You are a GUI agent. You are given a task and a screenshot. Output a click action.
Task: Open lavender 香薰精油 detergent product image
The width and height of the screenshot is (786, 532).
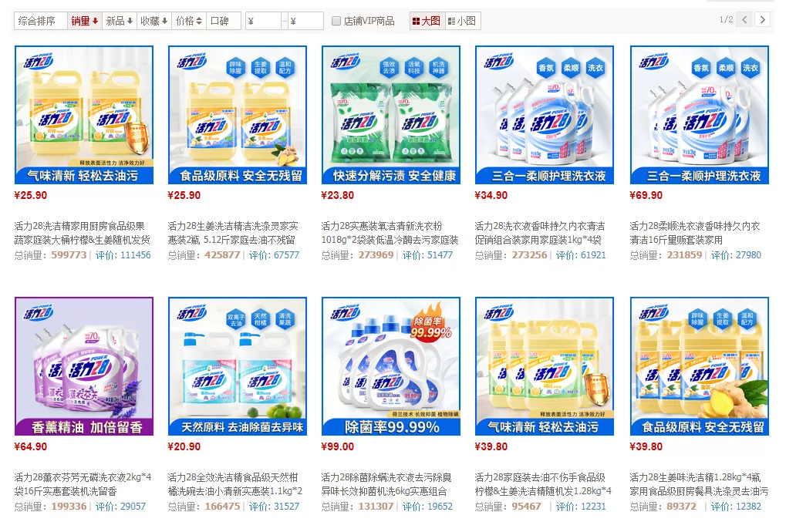(84, 366)
